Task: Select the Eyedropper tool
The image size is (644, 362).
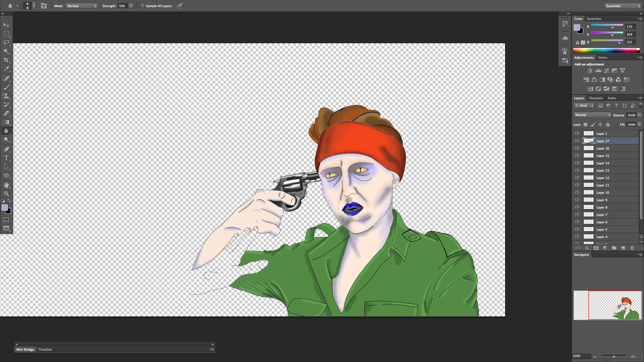Action: (x=6, y=69)
